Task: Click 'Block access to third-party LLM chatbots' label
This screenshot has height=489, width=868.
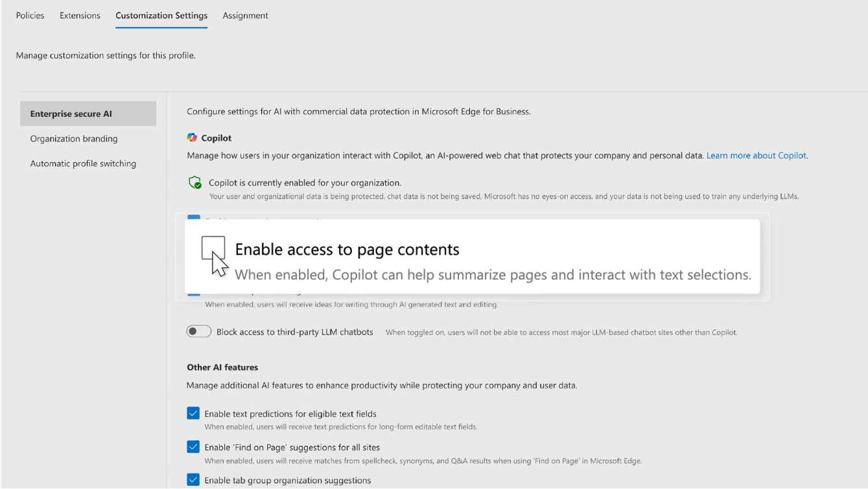Action: (x=295, y=332)
